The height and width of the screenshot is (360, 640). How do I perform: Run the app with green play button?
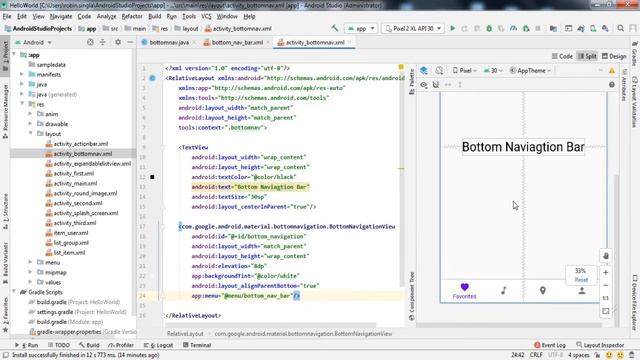[x=452, y=28]
